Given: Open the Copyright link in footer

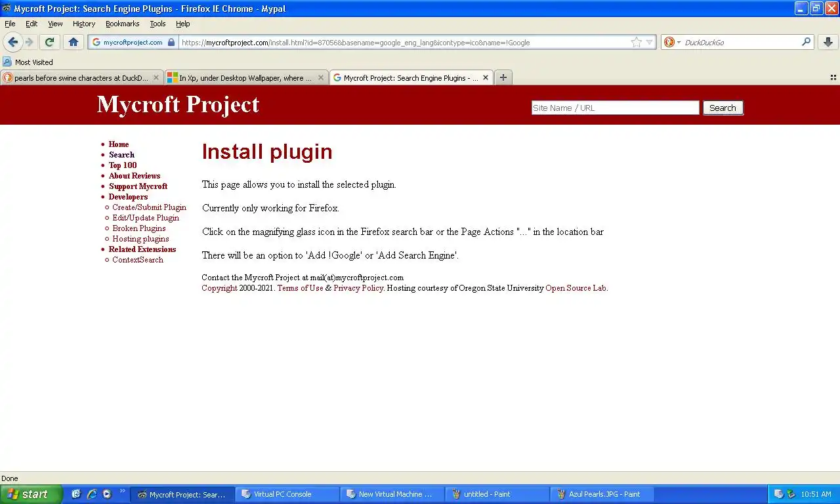Looking at the screenshot, I should pos(219,288).
